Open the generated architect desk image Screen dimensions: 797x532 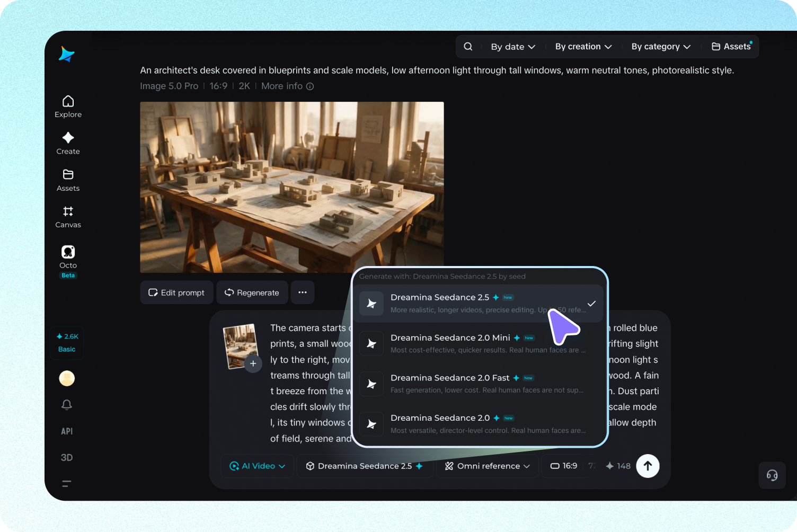tap(292, 187)
